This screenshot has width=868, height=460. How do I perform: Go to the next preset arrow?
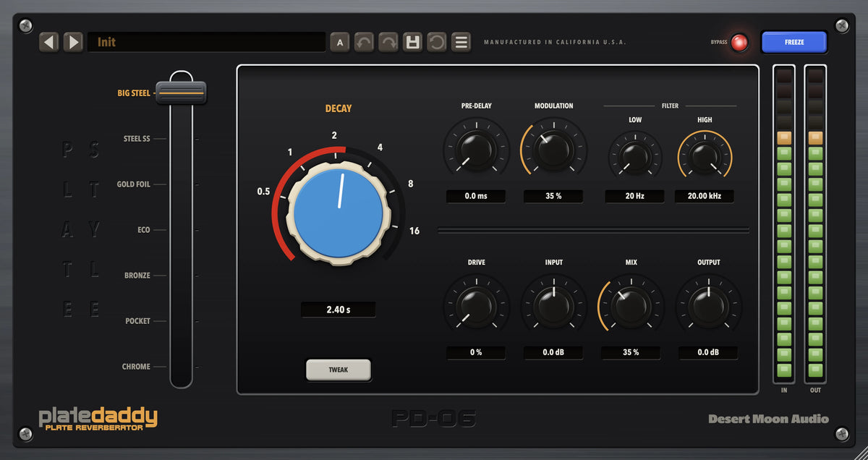click(73, 42)
